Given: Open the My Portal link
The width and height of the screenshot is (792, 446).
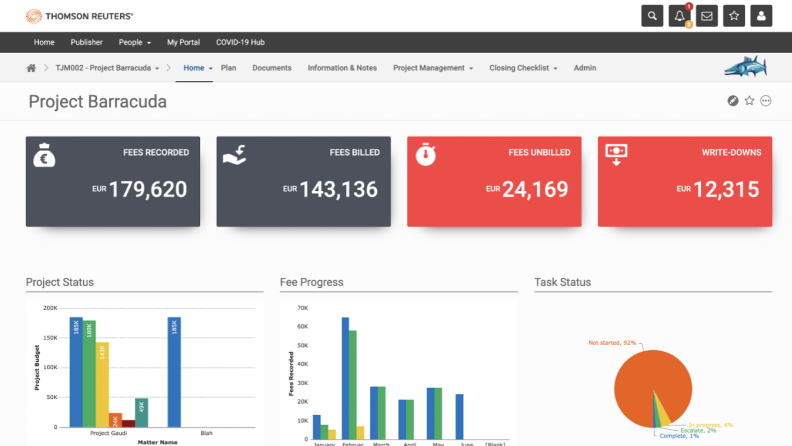Looking at the screenshot, I should [x=183, y=42].
